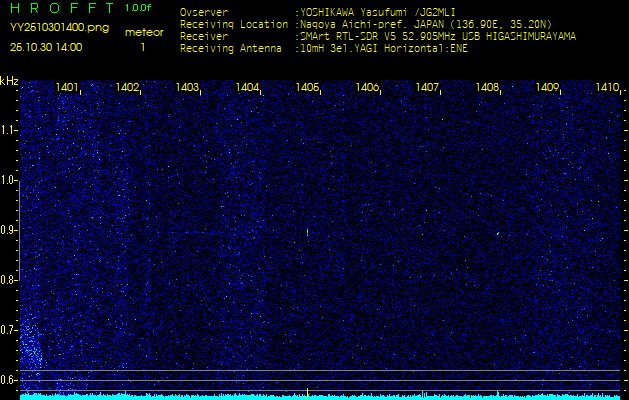Click the 1.0 frequency axis label
Viewport: 629px width, 400px height.
pyautogui.click(x=8, y=180)
